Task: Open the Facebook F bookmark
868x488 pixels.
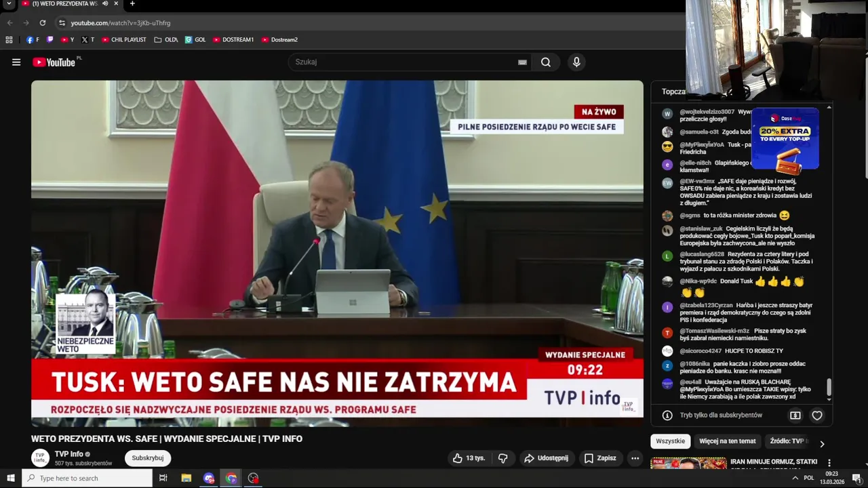Action: pyautogui.click(x=33, y=40)
